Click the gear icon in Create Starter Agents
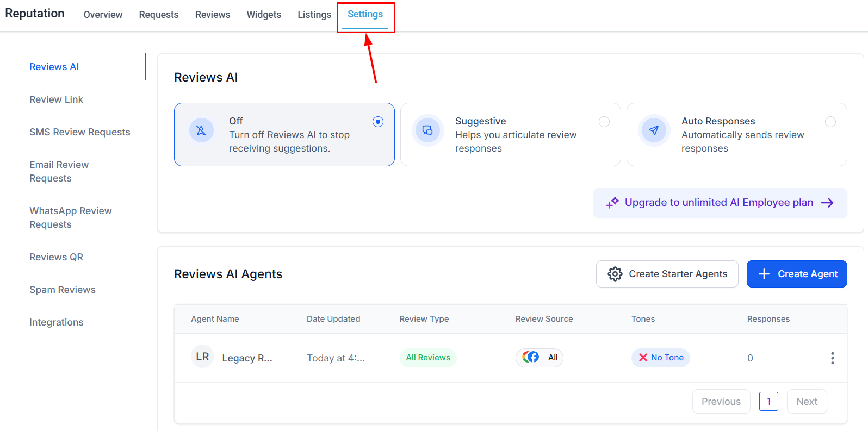868x431 pixels. [x=615, y=274]
